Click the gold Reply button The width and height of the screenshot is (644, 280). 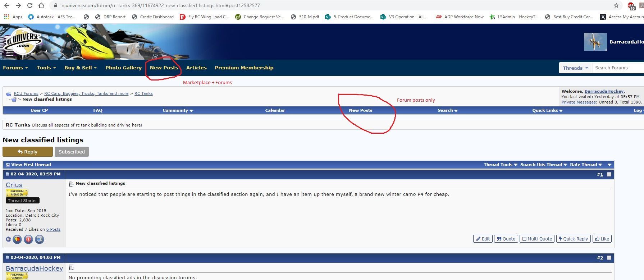click(x=28, y=152)
